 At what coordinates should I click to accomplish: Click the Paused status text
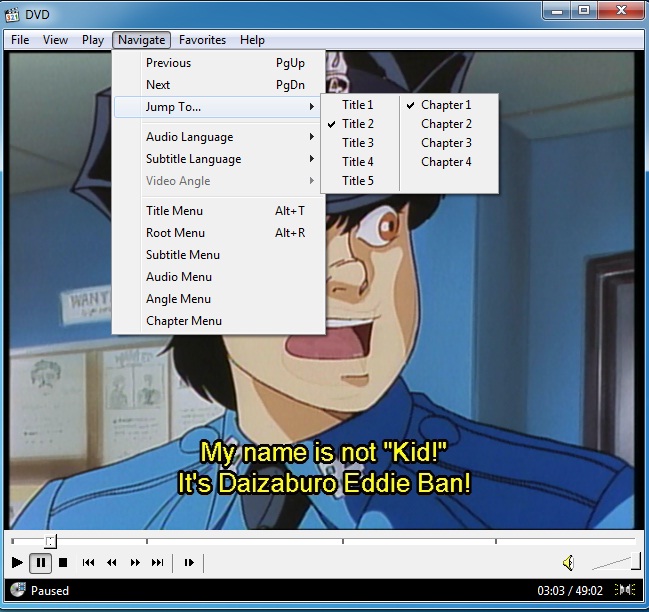(50, 590)
